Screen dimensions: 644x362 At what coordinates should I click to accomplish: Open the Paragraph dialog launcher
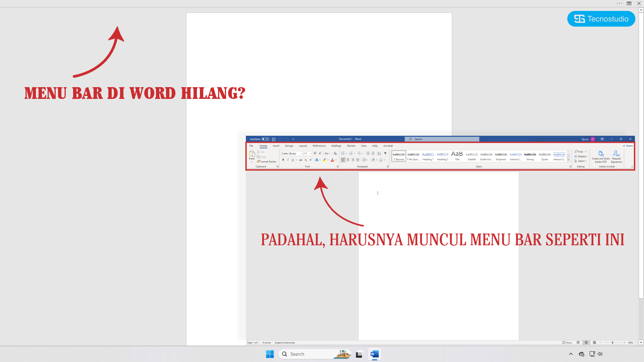pyautogui.click(x=388, y=167)
